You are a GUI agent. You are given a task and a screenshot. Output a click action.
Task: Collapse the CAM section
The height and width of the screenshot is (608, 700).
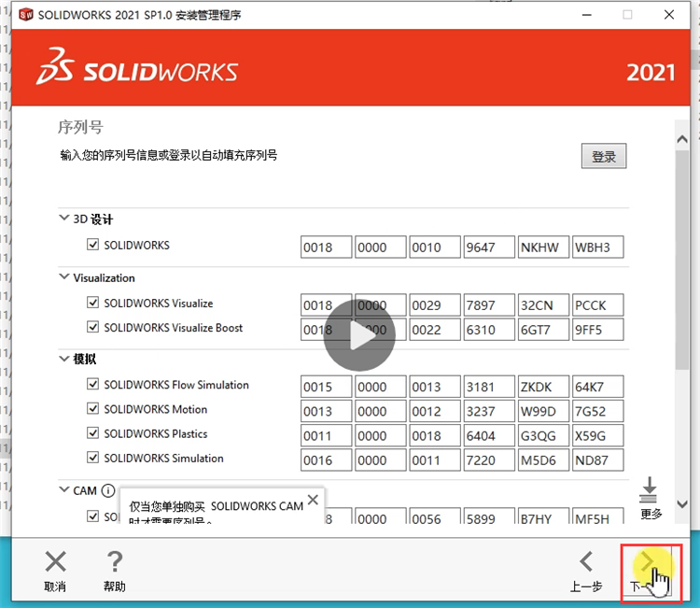[x=64, y=489]
